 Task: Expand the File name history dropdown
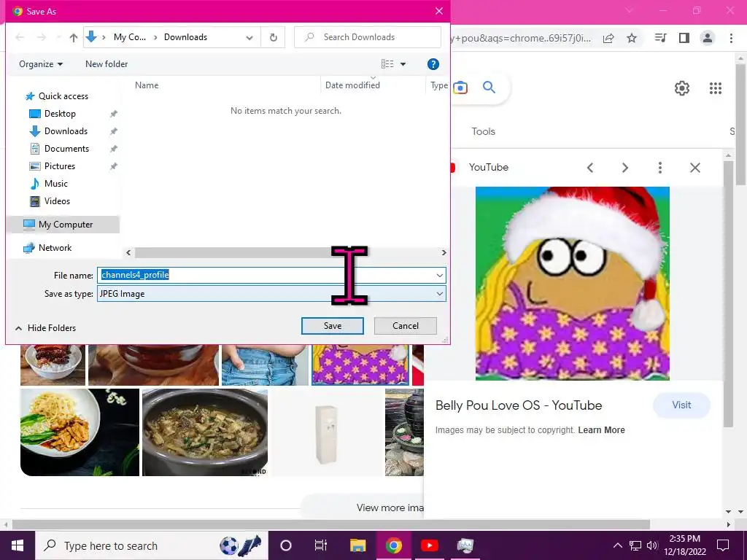[x=439, y=275]
